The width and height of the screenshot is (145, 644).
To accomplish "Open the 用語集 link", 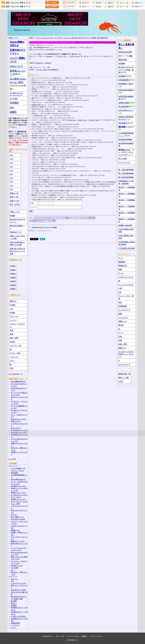I will click(12, 215).
